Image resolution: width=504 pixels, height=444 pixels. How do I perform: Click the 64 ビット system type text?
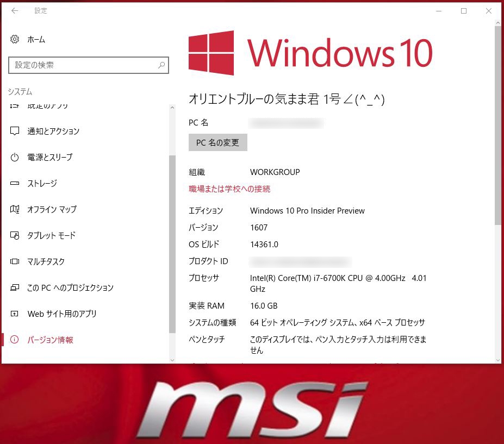pyautogui.click(x=338, y=322)
